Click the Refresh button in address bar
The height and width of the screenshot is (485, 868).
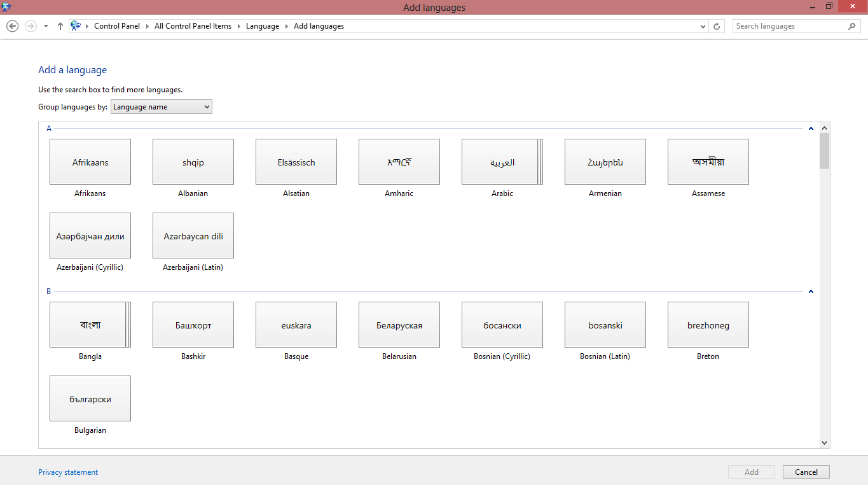pos(717,26)
